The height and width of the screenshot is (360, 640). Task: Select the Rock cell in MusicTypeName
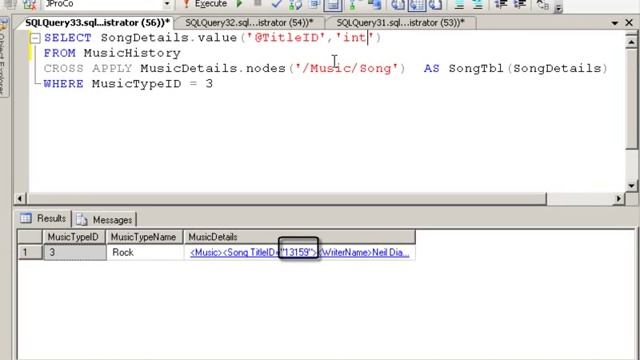click(x=144, y=252)
